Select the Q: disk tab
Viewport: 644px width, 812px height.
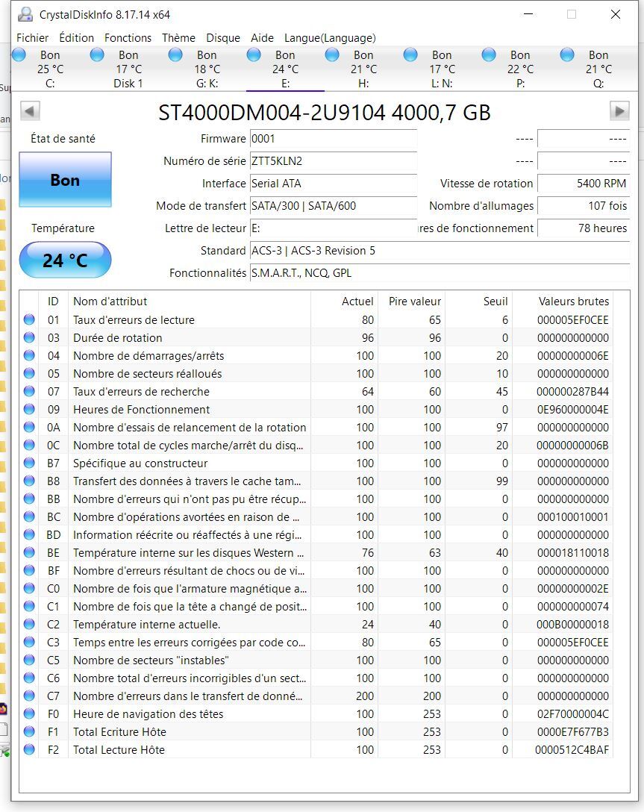[x=598, y=69]
